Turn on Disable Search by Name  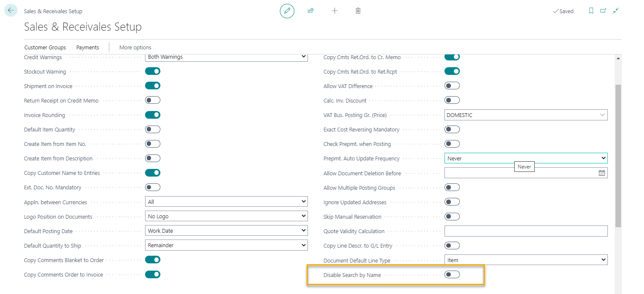pyautogui.click(x=452, y=274)
